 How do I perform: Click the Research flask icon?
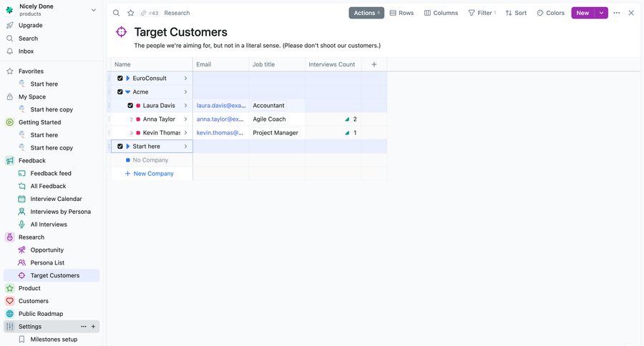(x=10, y=237)
